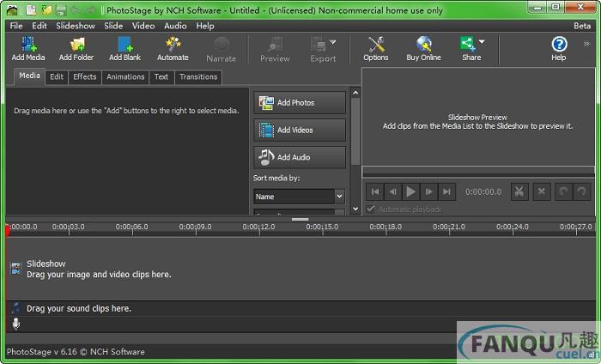Click the redo arrow in title bar

(x=91, y=9)
